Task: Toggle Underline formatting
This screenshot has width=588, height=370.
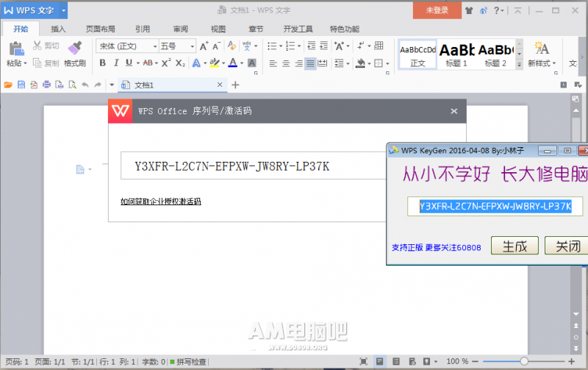Action: pyautogui.click(x=129, y=63)
